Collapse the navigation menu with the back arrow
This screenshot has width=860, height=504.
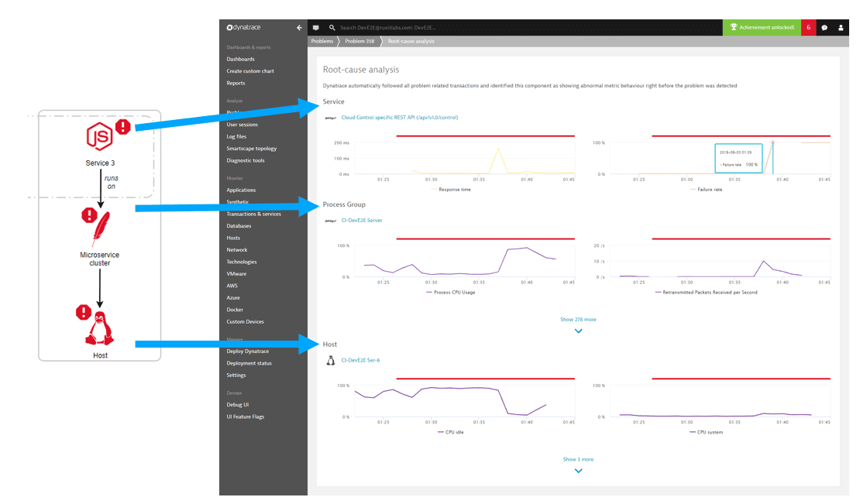pyautogui.click(x=299, y=27)
